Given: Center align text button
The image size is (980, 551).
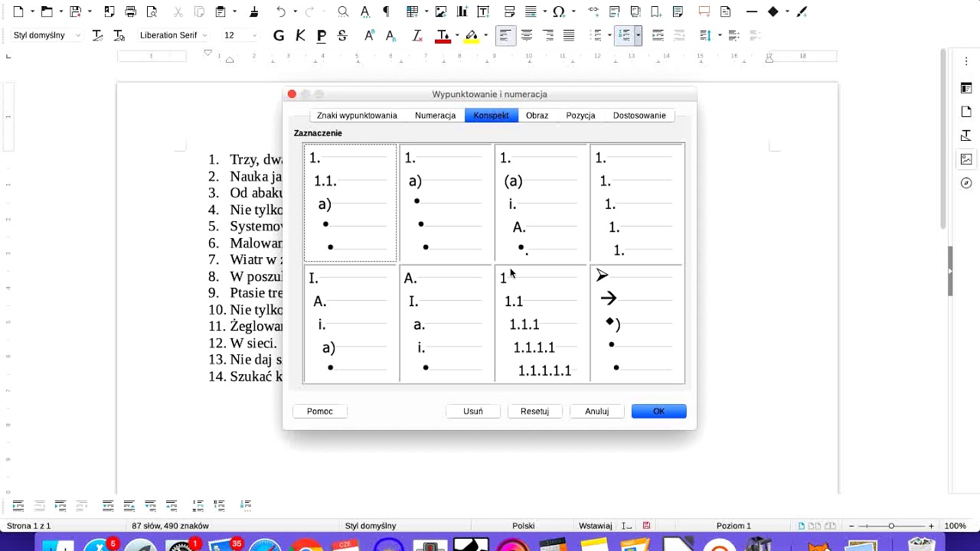Looking at the screenshot, I should (527, 35).
